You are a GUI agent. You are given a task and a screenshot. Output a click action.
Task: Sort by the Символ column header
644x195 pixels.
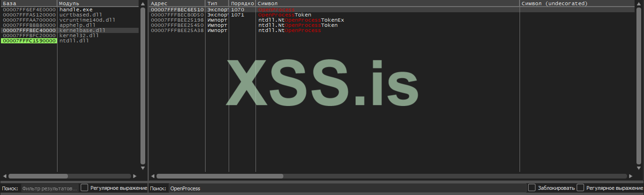click(388, 3)
